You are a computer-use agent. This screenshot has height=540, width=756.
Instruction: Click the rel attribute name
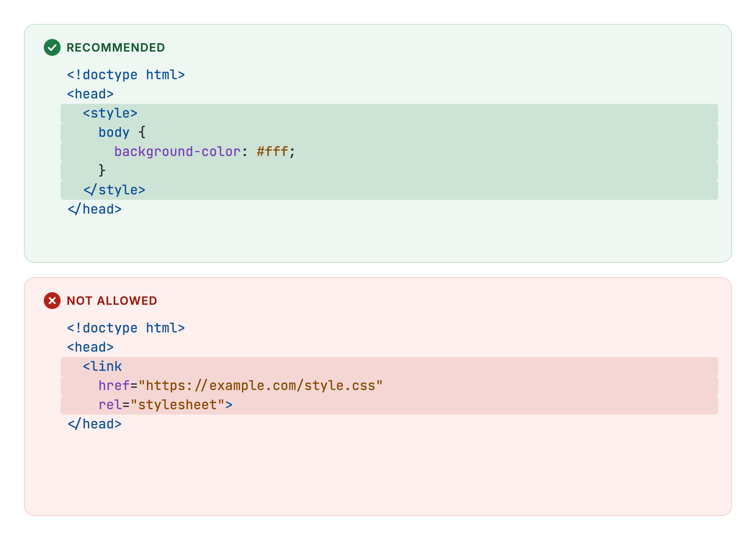(110, 405)
